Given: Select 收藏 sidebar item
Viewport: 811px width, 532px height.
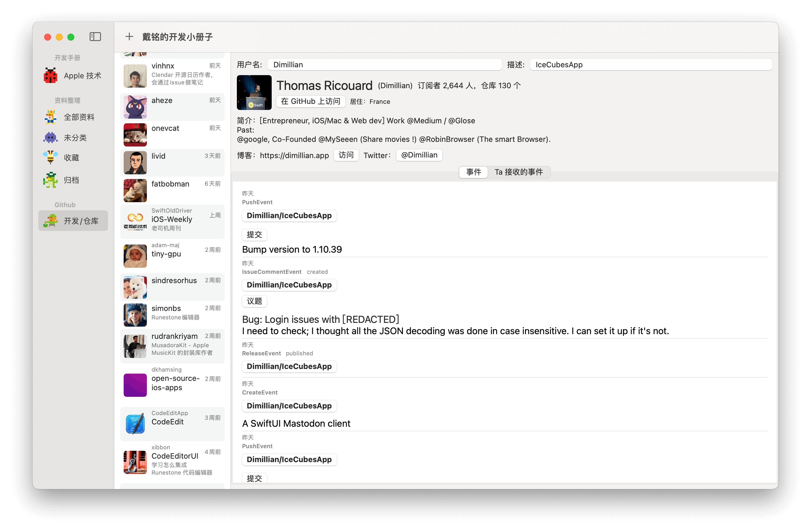Looking at the screenshot, I should 73,158.
